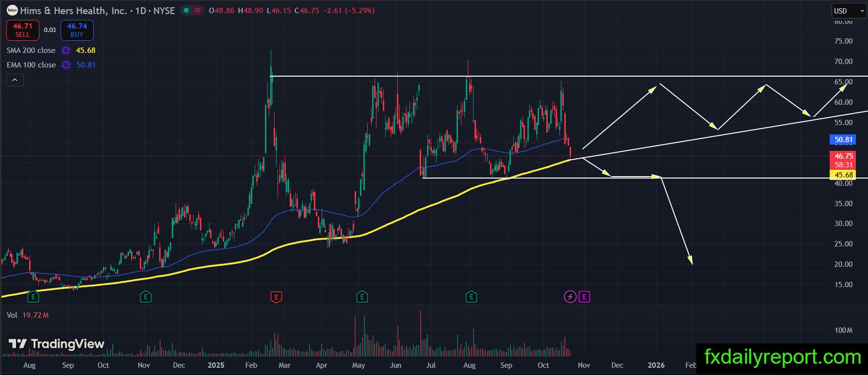Select the SMA 200 close indicator legend
The image size is (868, 375).
[x=31, y=50]
